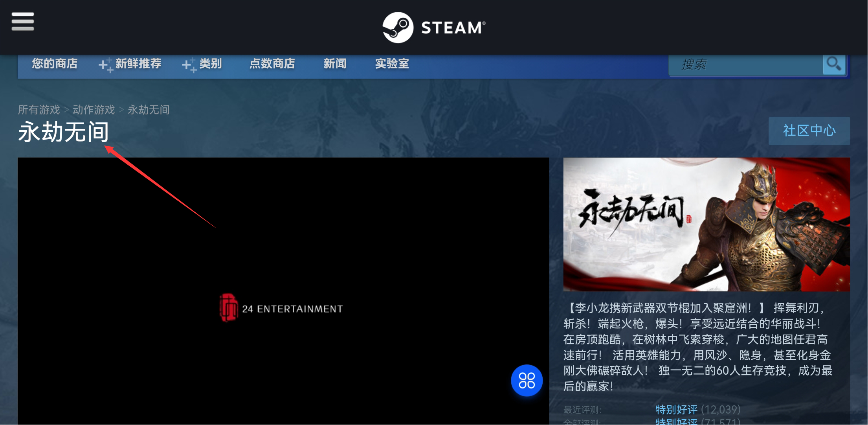868x425 pixels.
Task: Tap the blue floating four-circle button
Action: click(x=527, y=381)
